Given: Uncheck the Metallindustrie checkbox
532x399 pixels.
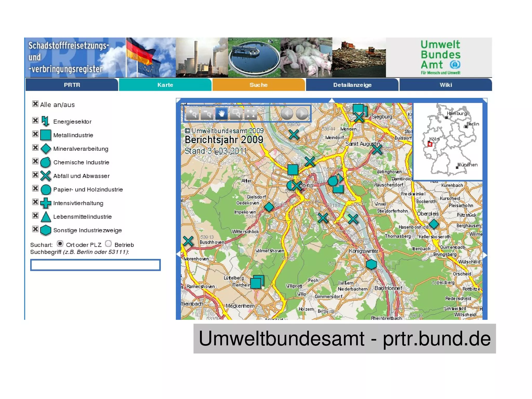Looking at the screenshot, I should point(35,134).
